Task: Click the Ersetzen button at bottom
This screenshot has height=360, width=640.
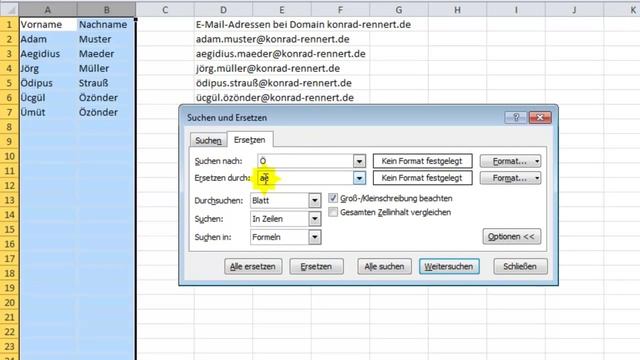Action: click(x=316, y=267)
